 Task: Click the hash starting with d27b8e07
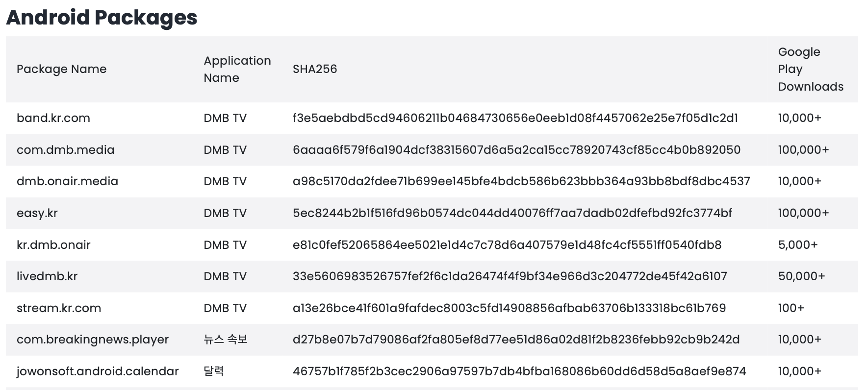[516, 340]
